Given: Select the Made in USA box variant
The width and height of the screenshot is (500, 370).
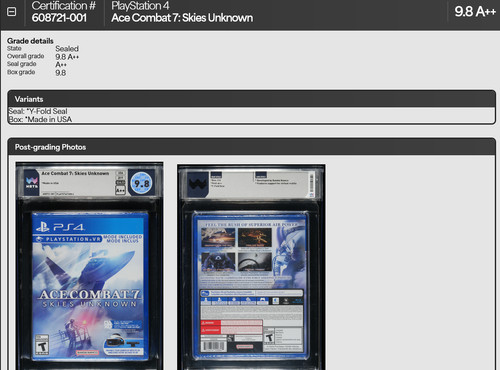Looking at the screenshot, I should click(x=40, y=119).
